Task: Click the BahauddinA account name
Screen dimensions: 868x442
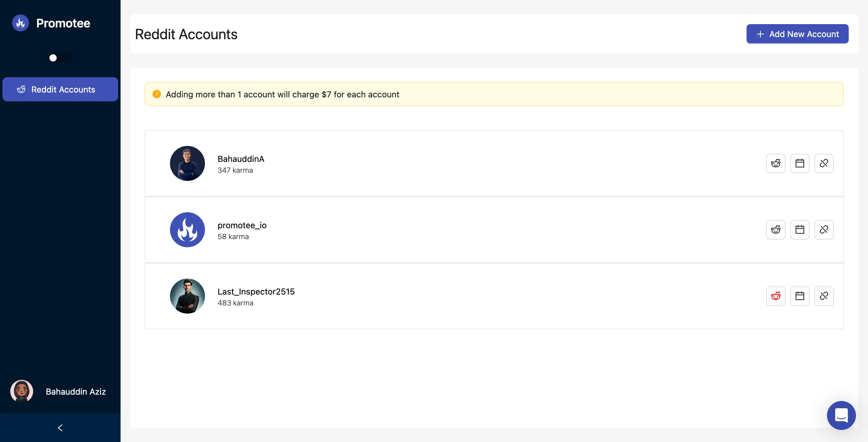Action: 241,159
